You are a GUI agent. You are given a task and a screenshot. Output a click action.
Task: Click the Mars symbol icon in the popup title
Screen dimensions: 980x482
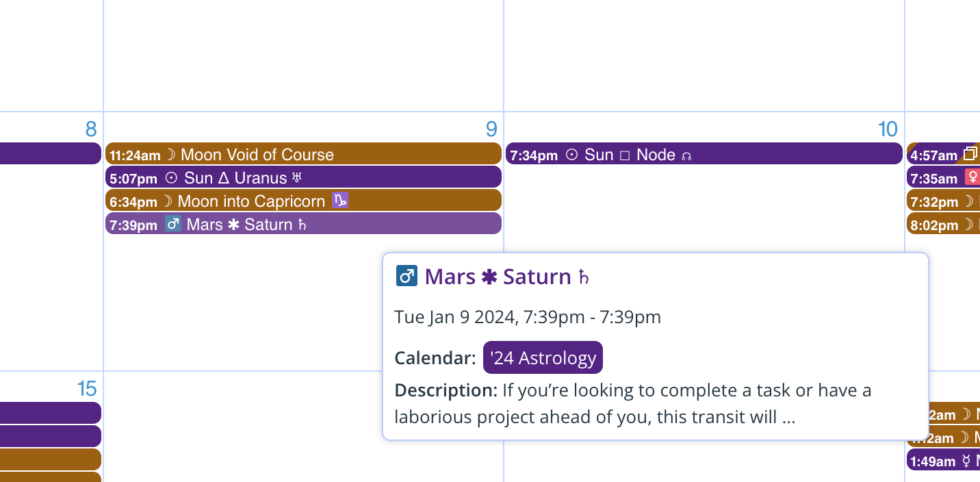pos(407,277)
